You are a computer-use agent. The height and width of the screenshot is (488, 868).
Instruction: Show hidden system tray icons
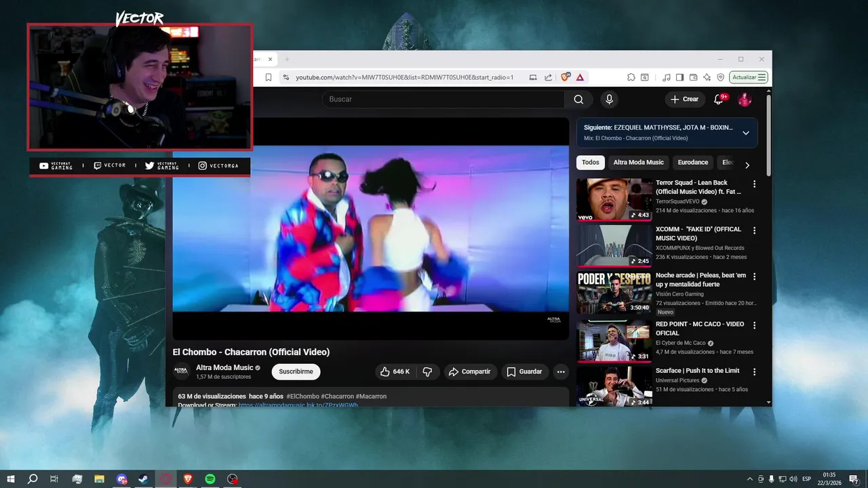point(749,479)
